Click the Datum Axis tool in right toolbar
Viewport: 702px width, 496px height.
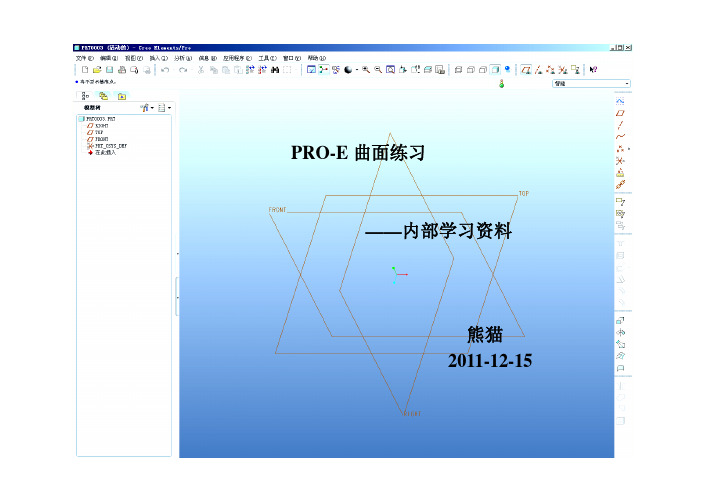pos(620,125)
